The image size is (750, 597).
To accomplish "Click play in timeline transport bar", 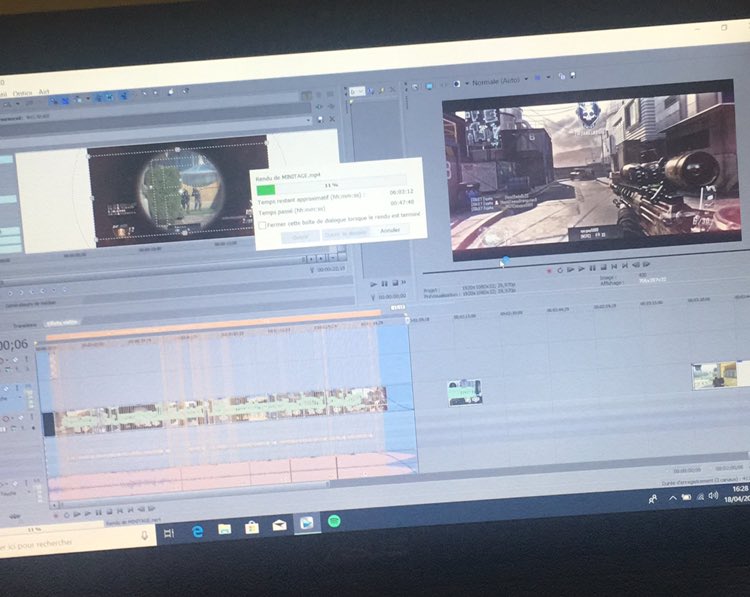I will [88, 513].
